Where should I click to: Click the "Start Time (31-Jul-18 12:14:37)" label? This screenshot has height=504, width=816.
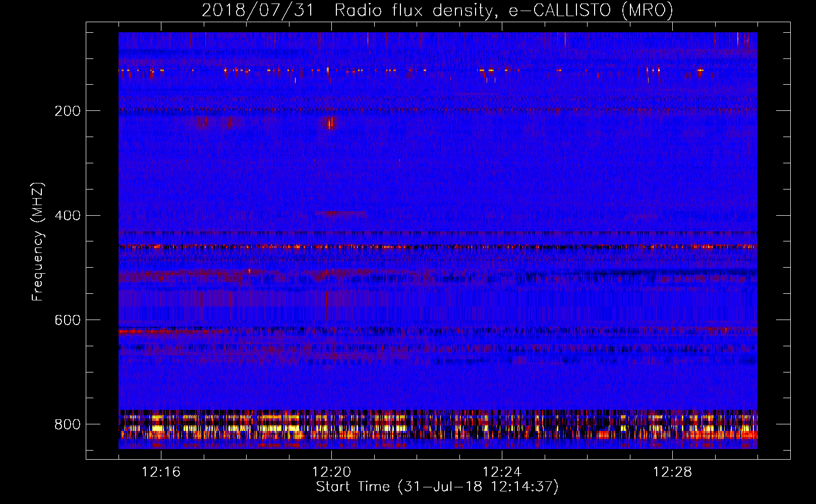point(437,487)
